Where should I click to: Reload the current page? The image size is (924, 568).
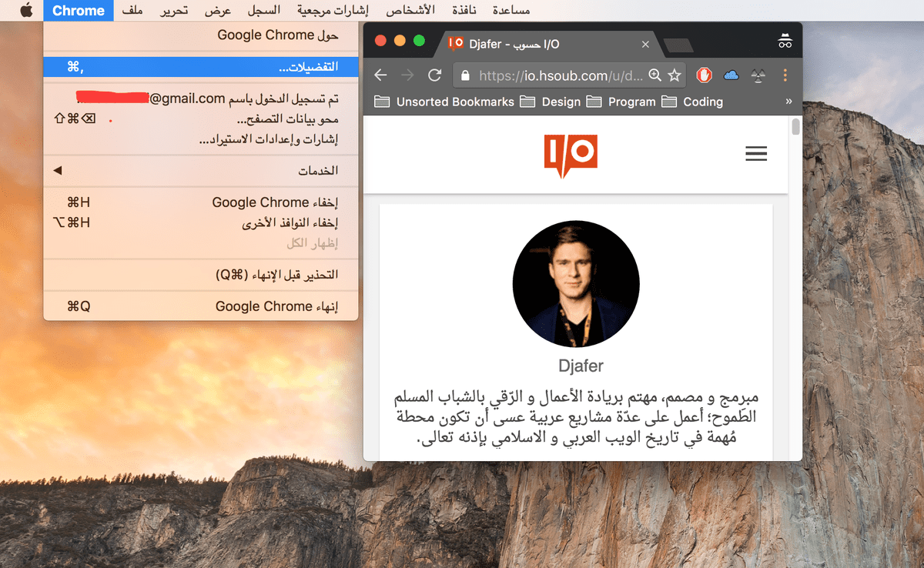[x=434, y=75]
